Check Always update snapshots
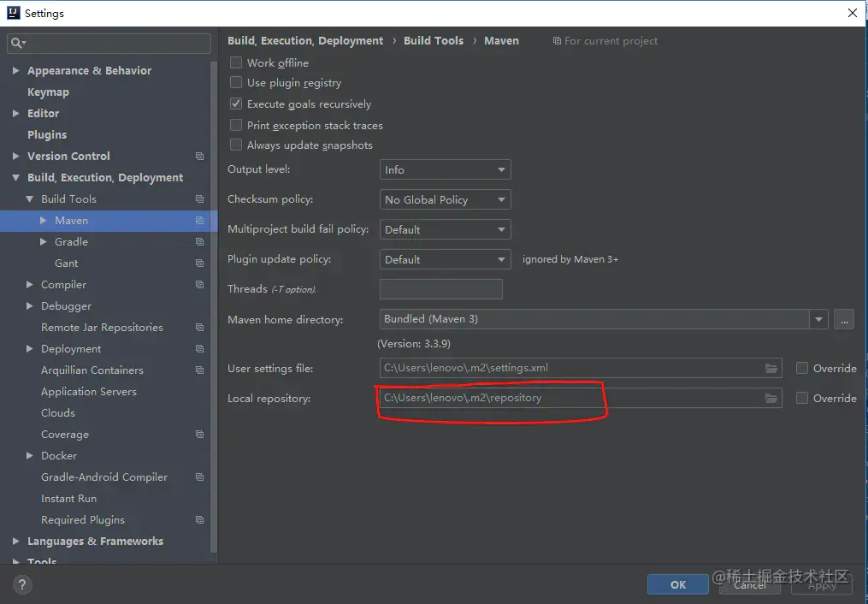 point(236,145)
